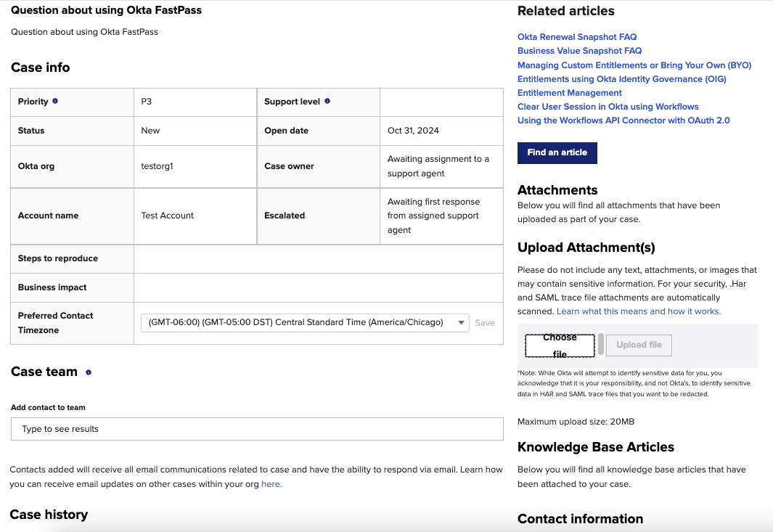Open the Preferred Contact Timezone dropdown
This screenshot has height=532, width=773.
coord(305,323)
